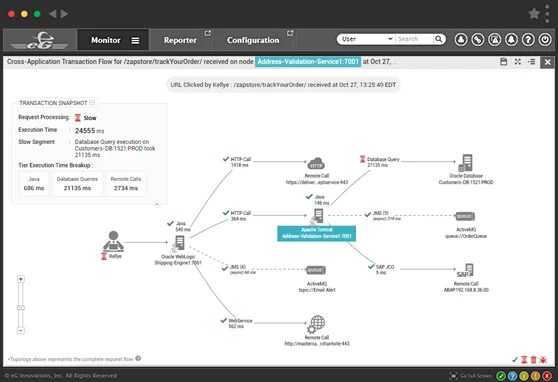Open the alarm warning window icon
558x382 pixels.
495,39
